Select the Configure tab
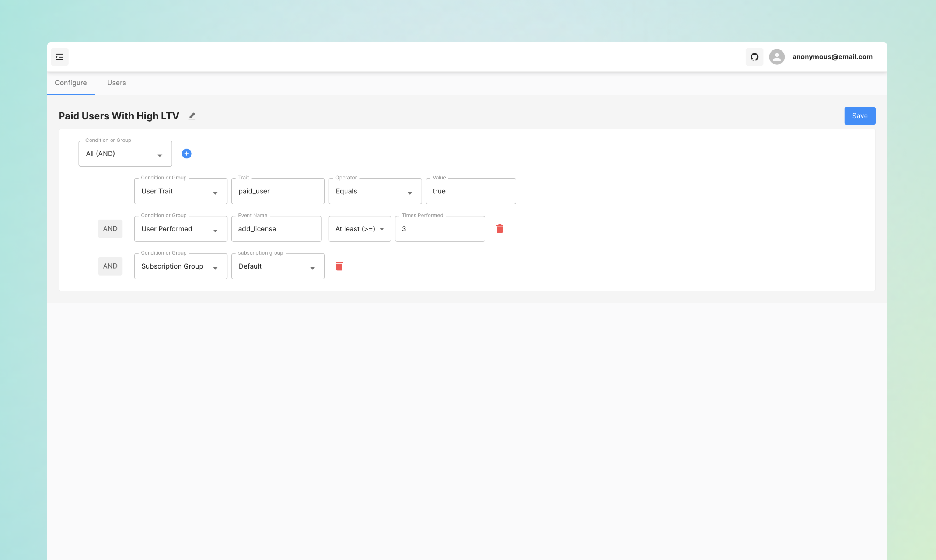 [71, 83]
